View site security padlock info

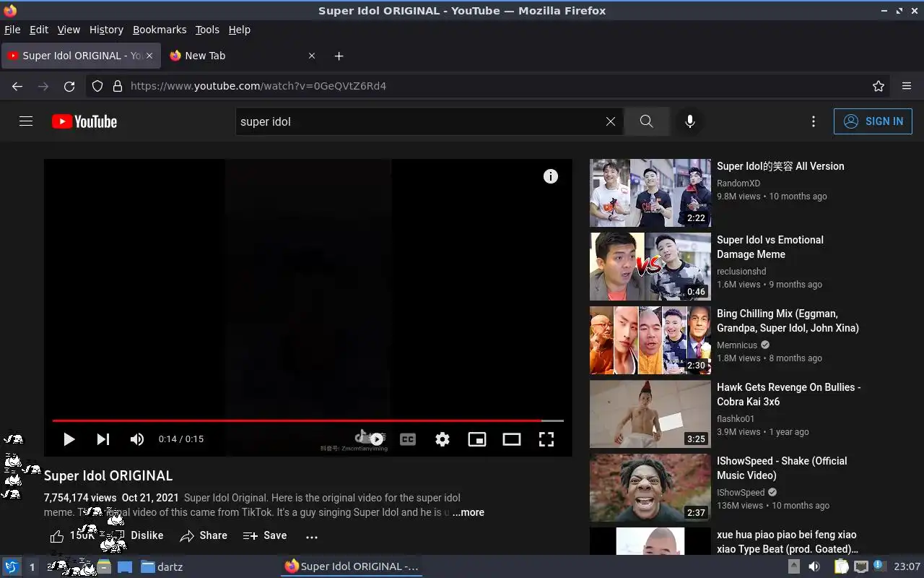[118, 86]
